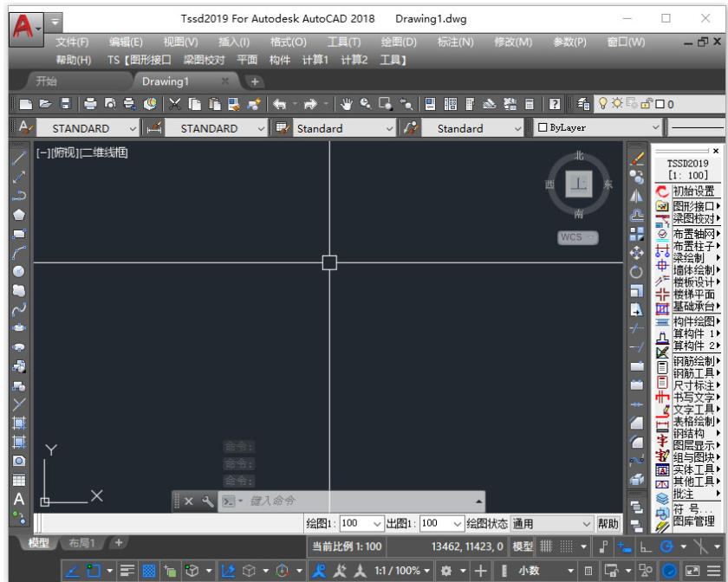Viewport: 728px width, 582px height.
Task: Open the ByLayer color dropdown
Action: [654, 127]
